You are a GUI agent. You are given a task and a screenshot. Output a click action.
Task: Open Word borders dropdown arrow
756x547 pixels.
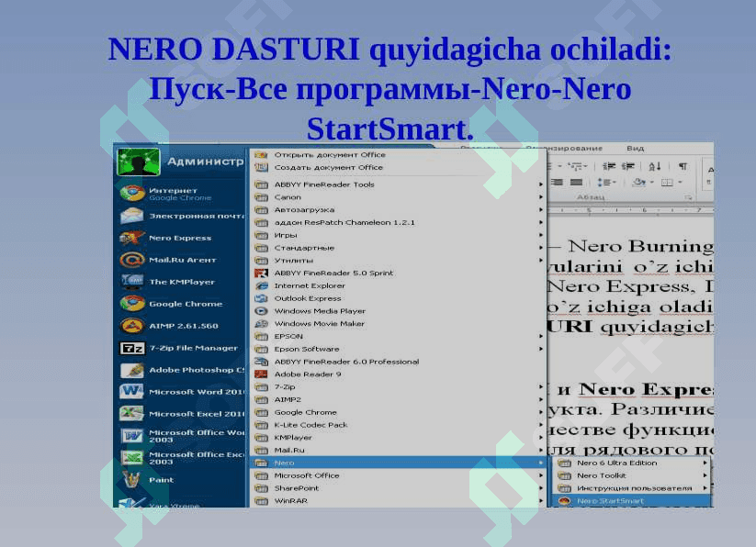(681, 183)
